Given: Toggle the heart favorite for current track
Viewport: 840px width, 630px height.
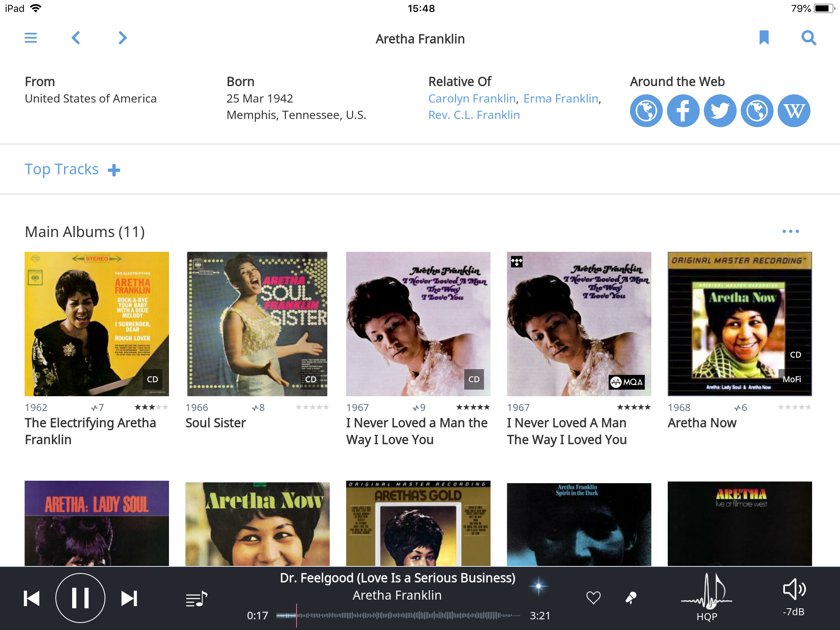Looking at the screenshot, I should (x=593, y=598).
